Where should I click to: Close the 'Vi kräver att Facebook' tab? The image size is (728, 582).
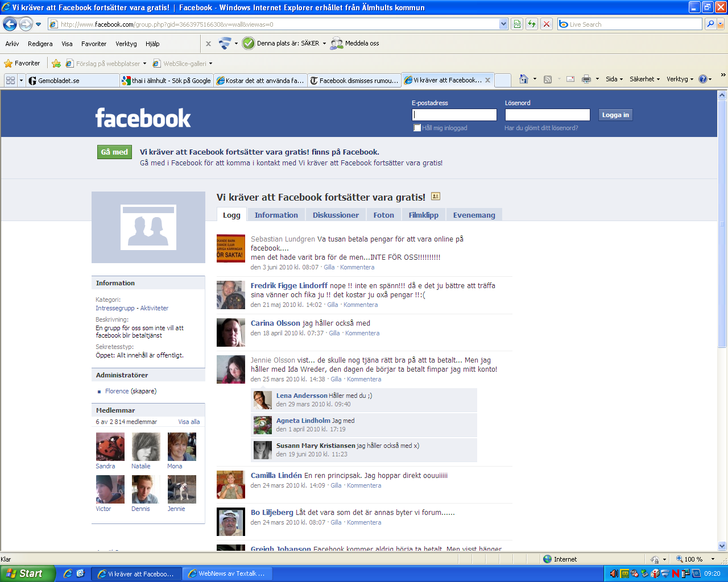[x=487, y=80]
